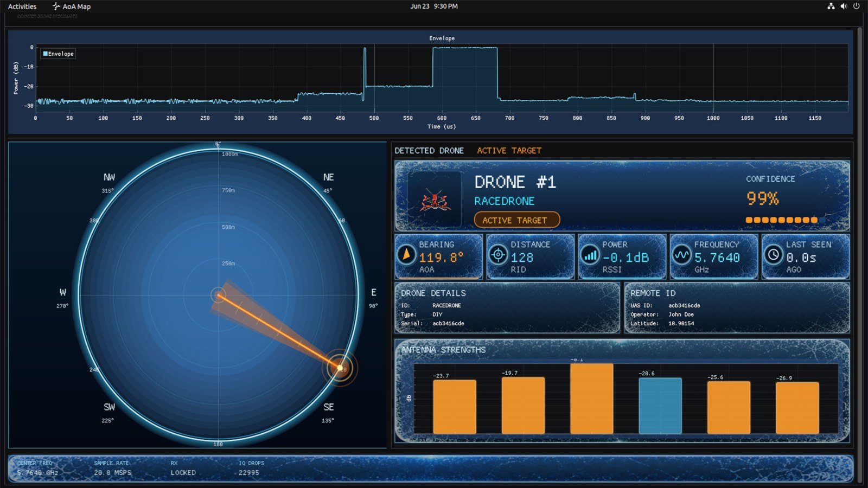Select the -19.7 antenna strength bar

click(523, 406)
